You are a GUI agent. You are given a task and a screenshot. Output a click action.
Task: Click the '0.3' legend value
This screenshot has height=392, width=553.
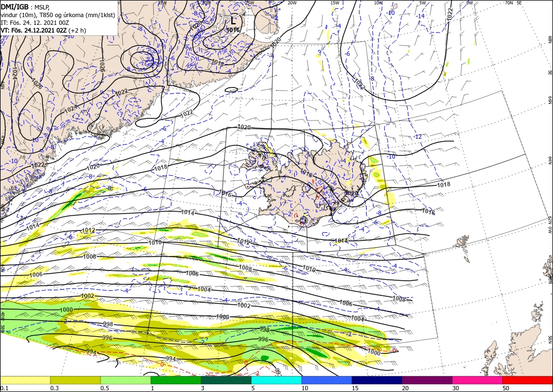click(54, 388)
